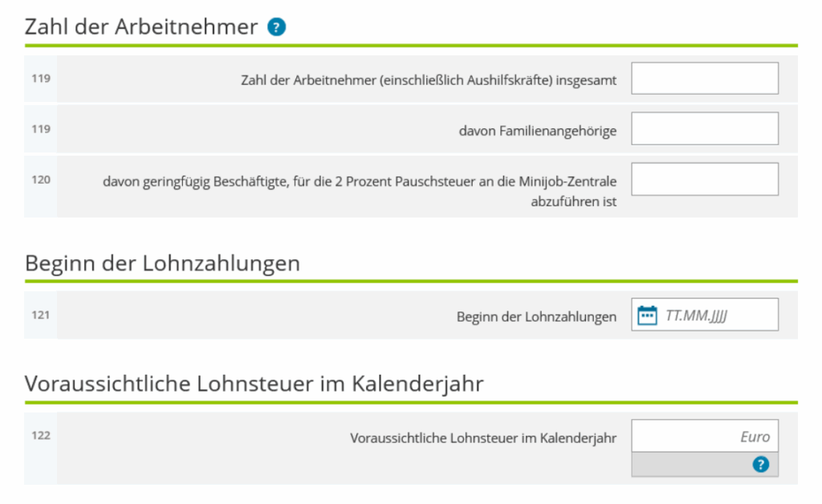Click the 'Beginn der Lohnzahlungen' section heading

(x=162, y=262)
